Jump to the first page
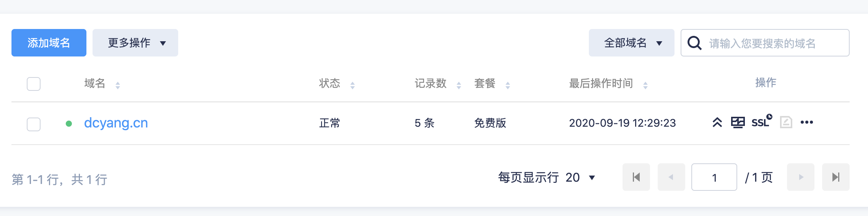The width and height of the screenshot is (868, 216). (x=636, y=177)
